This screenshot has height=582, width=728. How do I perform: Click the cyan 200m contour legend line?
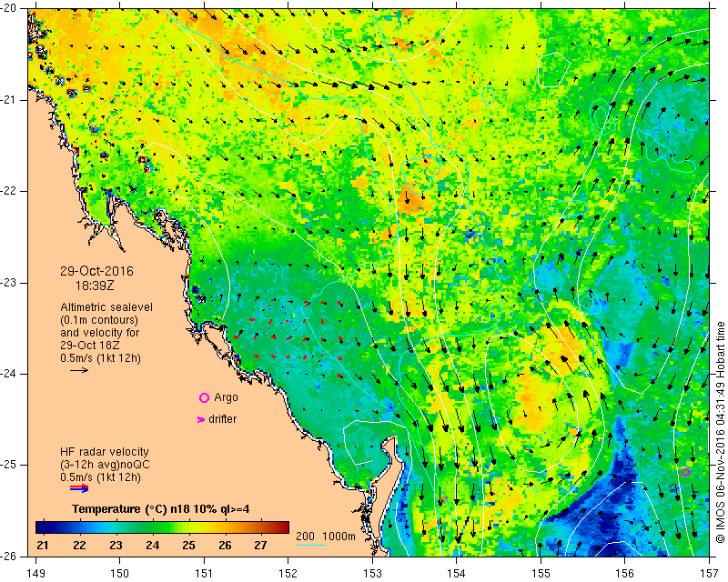pyautogui.click(x=310, y=545)
